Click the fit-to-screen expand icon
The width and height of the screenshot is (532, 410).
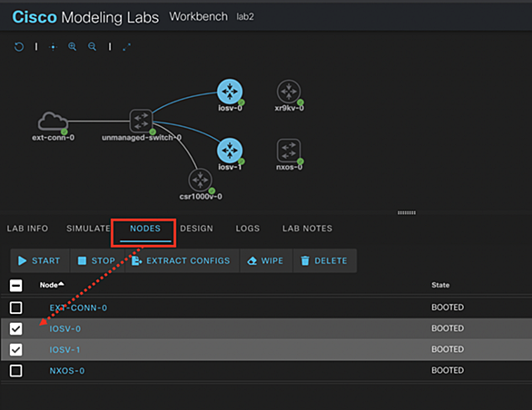(x=126, y=47)
